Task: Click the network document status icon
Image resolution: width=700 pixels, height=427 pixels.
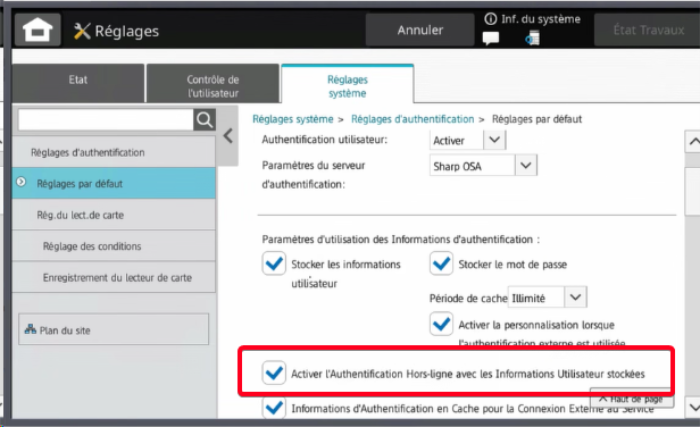Action: (x=532, y=39)
